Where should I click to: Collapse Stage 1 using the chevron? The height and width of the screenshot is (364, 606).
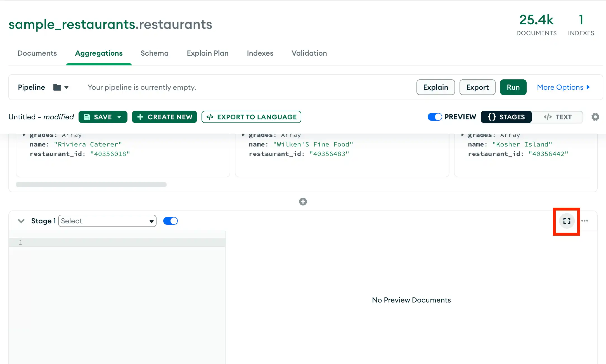(x=21, y=221)
